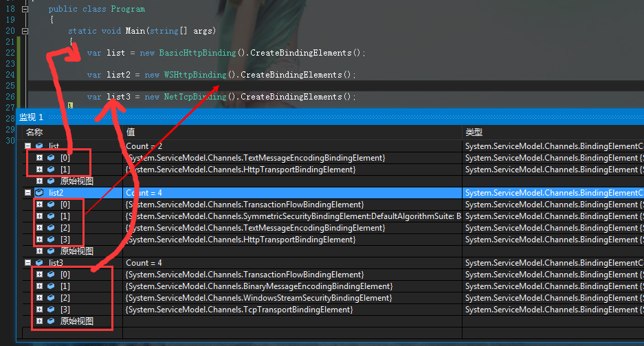Image resolution: width=644 pixels, height=346 pixels.
Task: Collapse the Main method code outline
Action: point(25,31)
